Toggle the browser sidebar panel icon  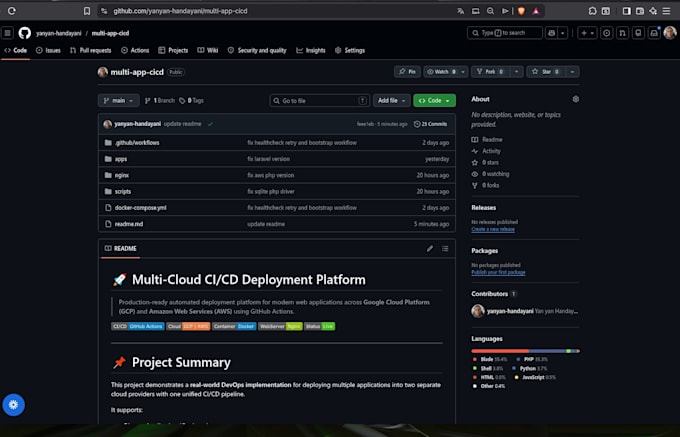626,11
